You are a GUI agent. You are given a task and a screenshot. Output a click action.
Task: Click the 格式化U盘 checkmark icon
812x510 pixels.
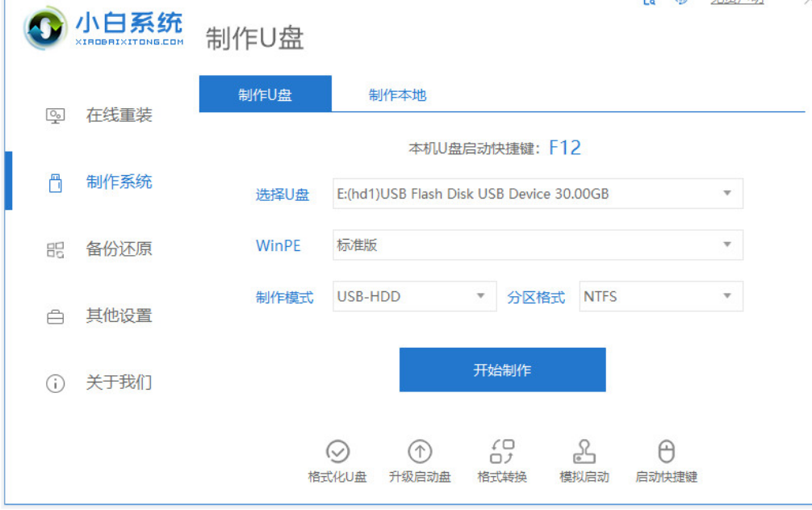pyautogui.click(x=337, y=451)
